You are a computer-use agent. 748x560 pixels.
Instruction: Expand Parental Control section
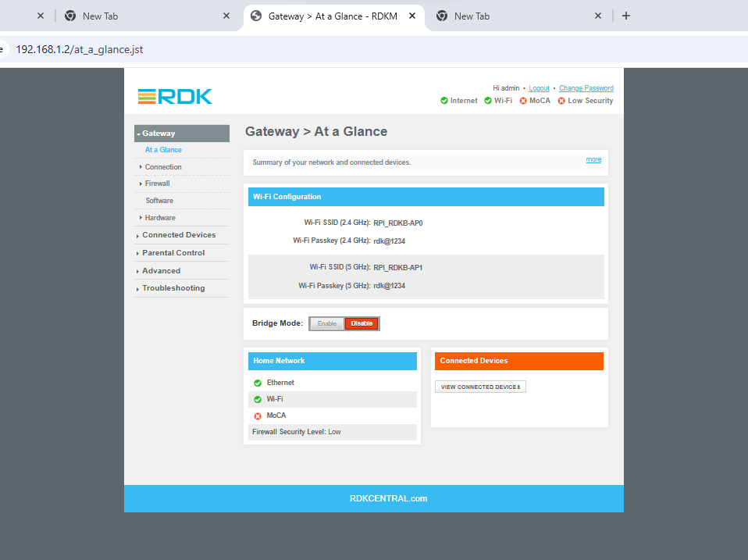pos(173,253)
